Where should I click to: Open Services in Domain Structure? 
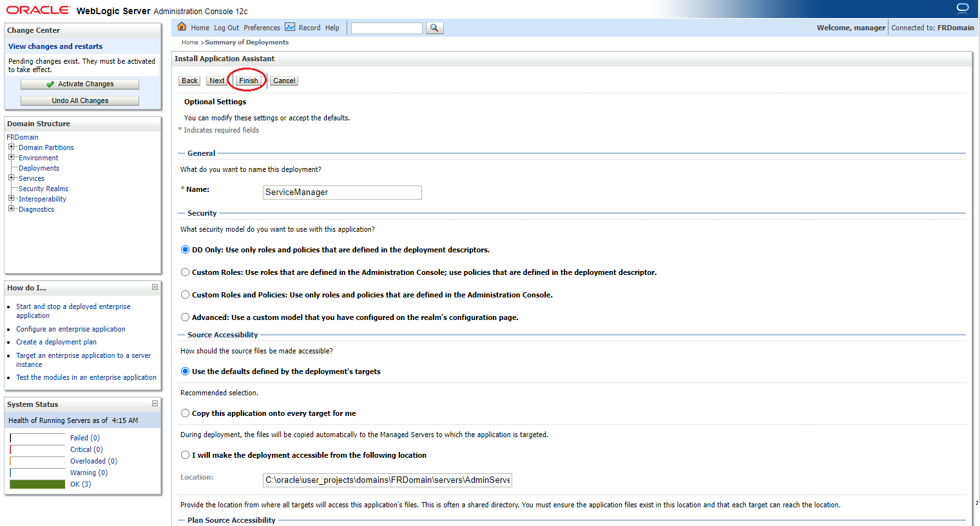(32, 178)
